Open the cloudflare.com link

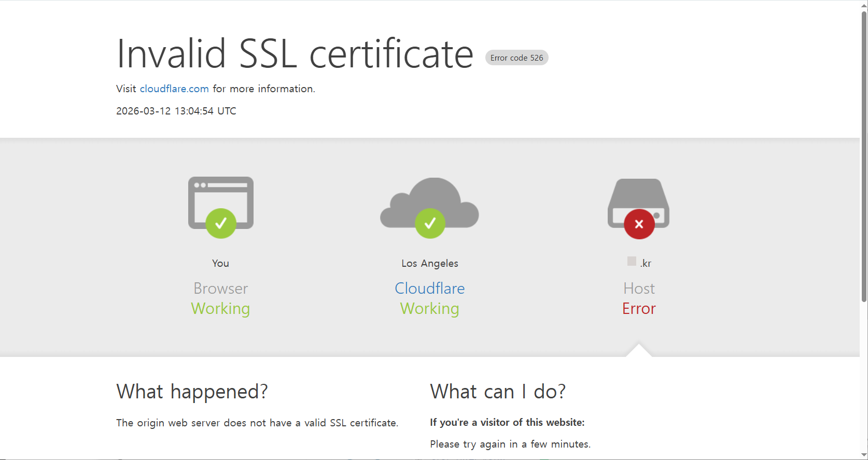(174, 89)
